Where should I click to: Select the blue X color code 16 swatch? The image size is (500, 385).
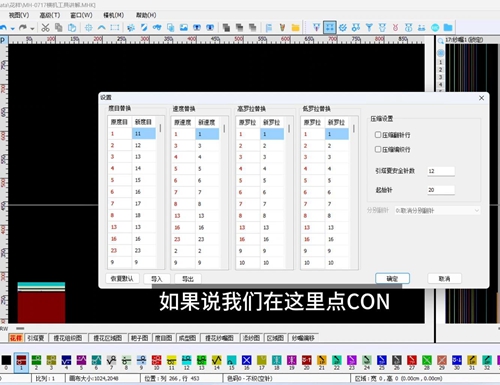tap(246, 360)
